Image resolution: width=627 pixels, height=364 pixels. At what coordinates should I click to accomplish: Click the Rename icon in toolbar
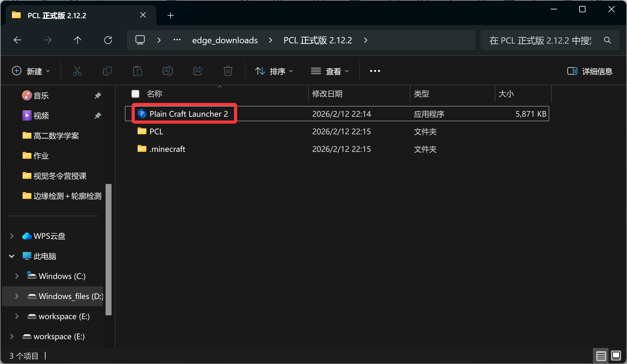tap(167, 71)
